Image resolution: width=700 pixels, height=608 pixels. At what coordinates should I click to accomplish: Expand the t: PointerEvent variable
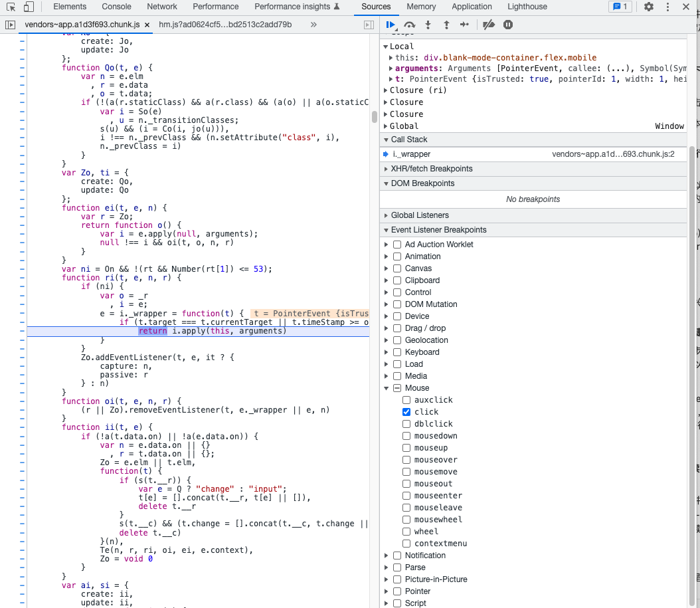click(391, 79)
